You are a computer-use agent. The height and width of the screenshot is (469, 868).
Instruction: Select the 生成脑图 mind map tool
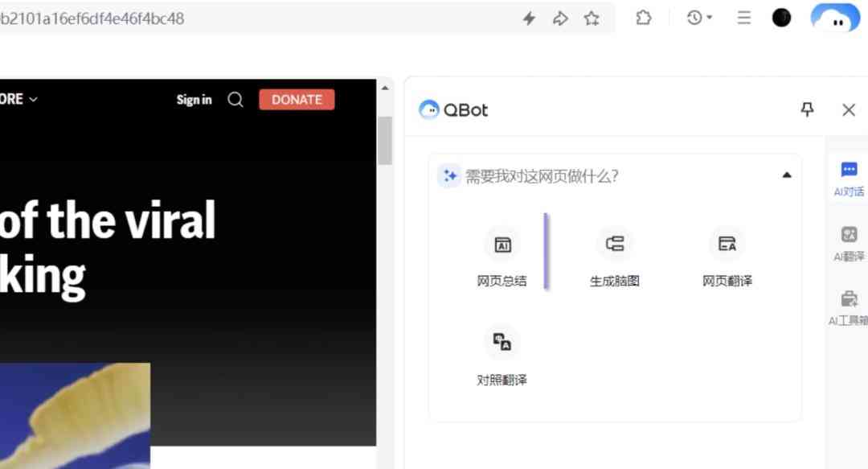click(x=614, y=256)
